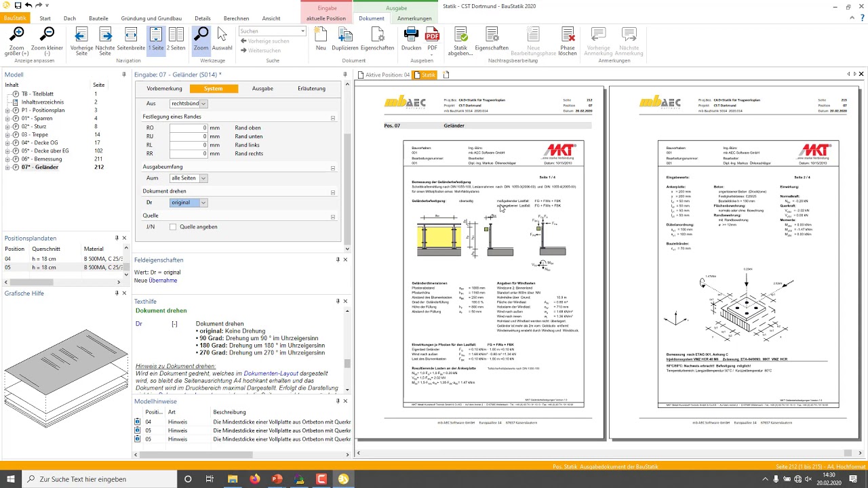The image size is (868, 488).
Task: Follow the Dokumenten-Layout link in Texthilfe
Action: 271,373
